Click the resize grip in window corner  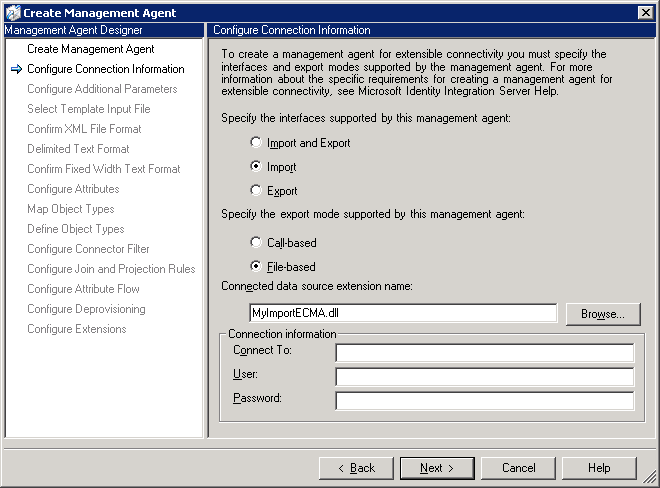point(651,477)
